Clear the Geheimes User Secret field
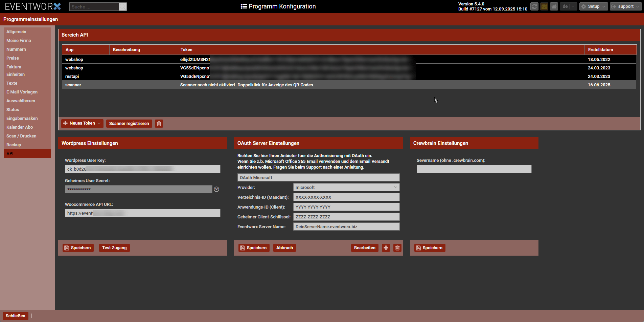 [x=216, y=189]
